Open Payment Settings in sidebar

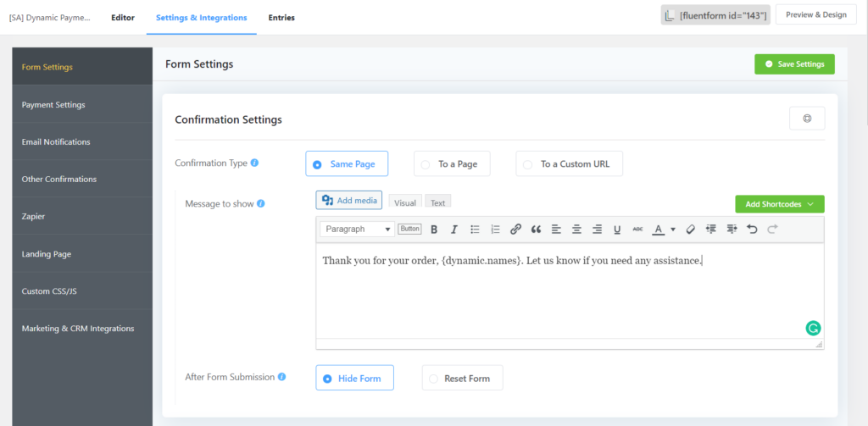click(x=82, y=104)
